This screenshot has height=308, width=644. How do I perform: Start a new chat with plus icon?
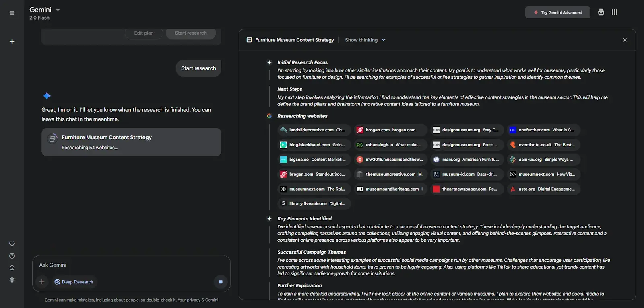pos(12,41)
